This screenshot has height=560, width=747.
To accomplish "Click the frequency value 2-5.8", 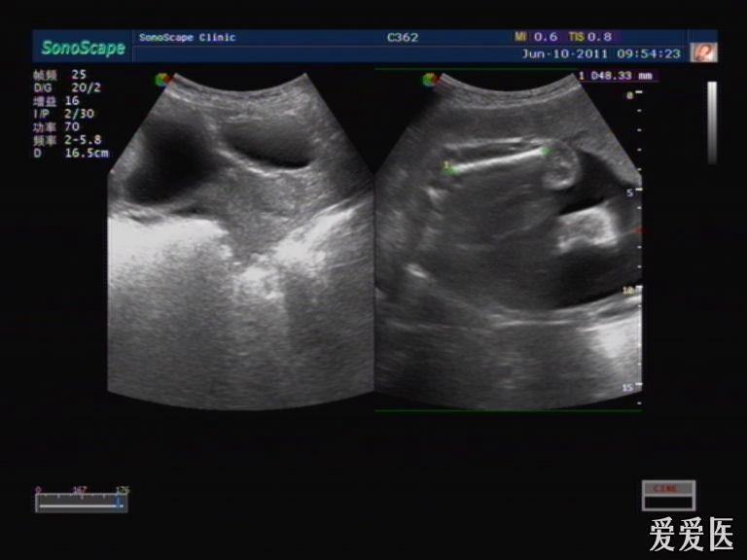I will pyautogui.click(x=83, y=140).
